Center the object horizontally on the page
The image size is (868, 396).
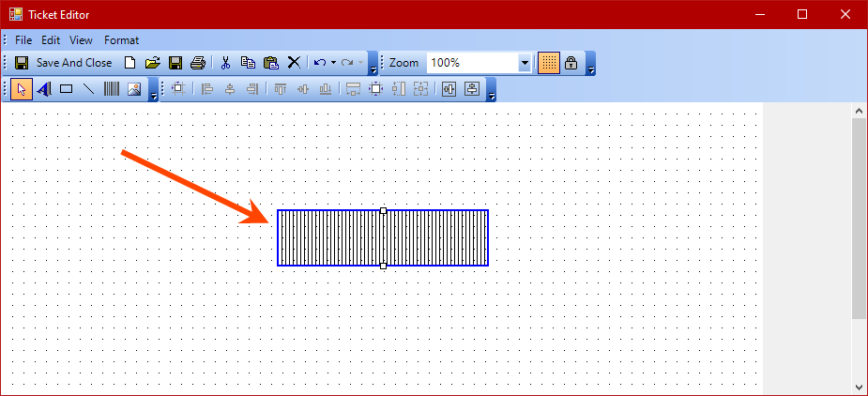point(449,88)
